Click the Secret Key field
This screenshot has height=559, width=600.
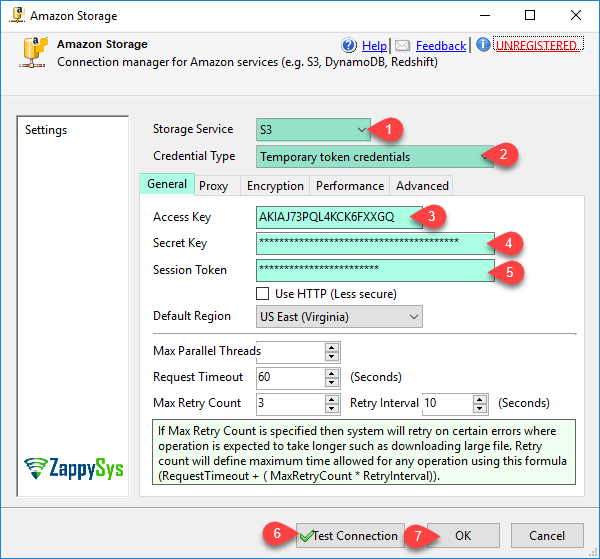tap(375, 243)
